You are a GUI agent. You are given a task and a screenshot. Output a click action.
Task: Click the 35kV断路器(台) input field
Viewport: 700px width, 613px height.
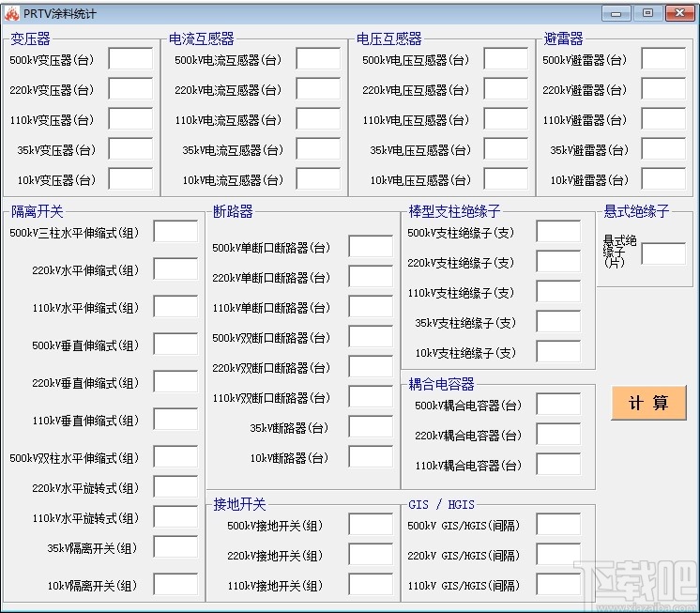[x=371, y=426]
